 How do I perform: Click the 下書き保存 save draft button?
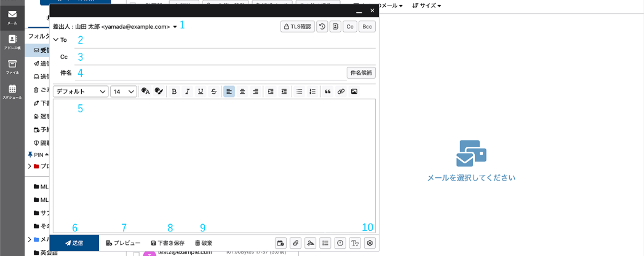[167, 243]
